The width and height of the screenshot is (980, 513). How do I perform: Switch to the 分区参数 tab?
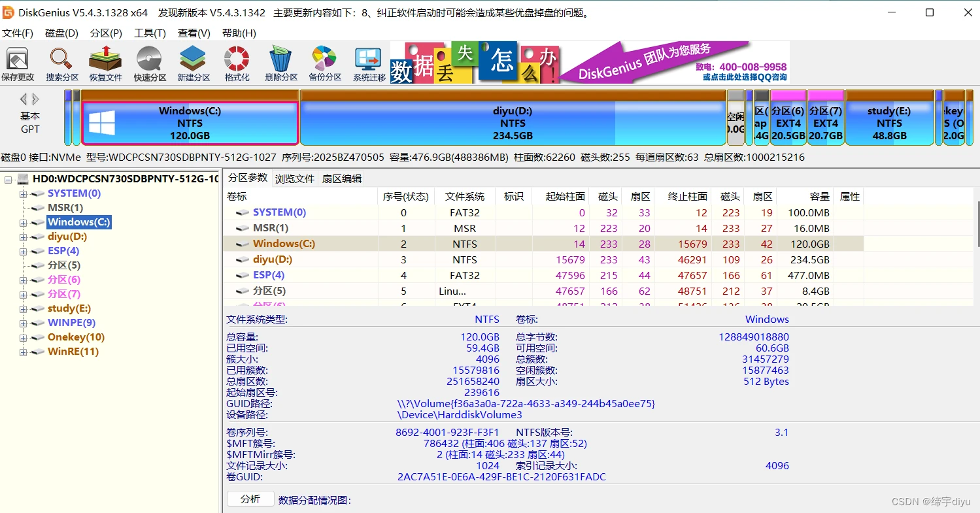coord(248,178)
